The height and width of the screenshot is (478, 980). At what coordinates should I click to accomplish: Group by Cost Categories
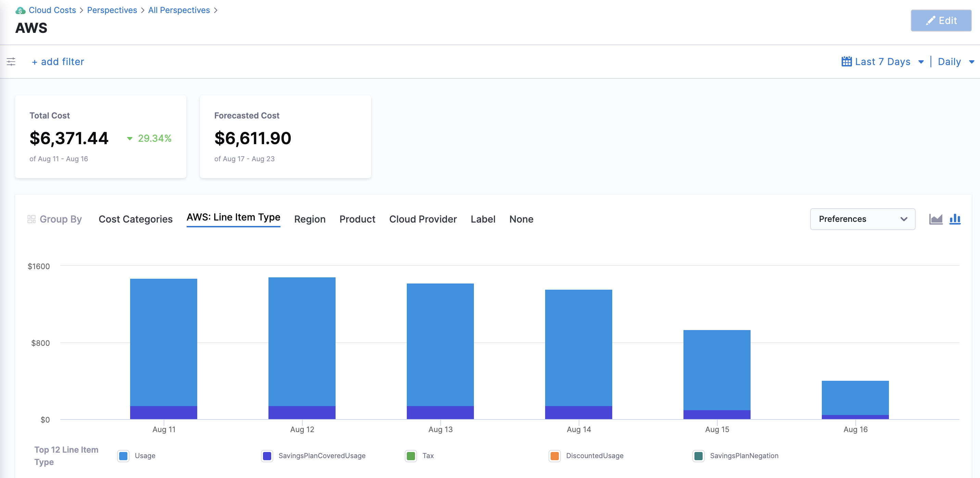pos(136,219)
